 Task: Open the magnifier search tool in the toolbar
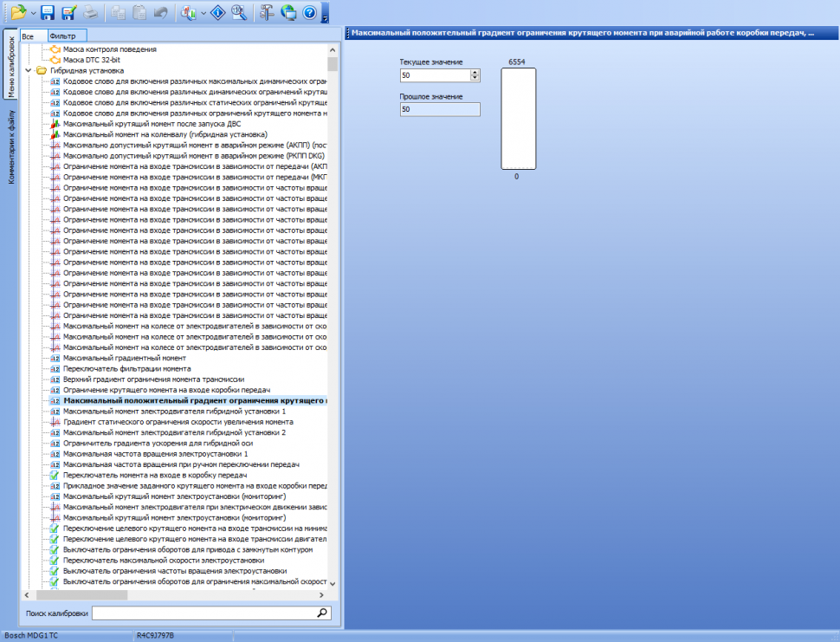(240, 12)
